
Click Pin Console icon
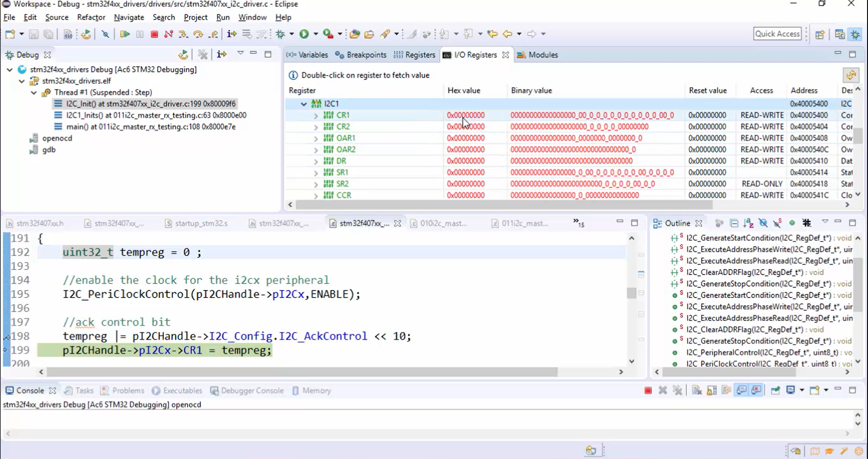point(775,390)
